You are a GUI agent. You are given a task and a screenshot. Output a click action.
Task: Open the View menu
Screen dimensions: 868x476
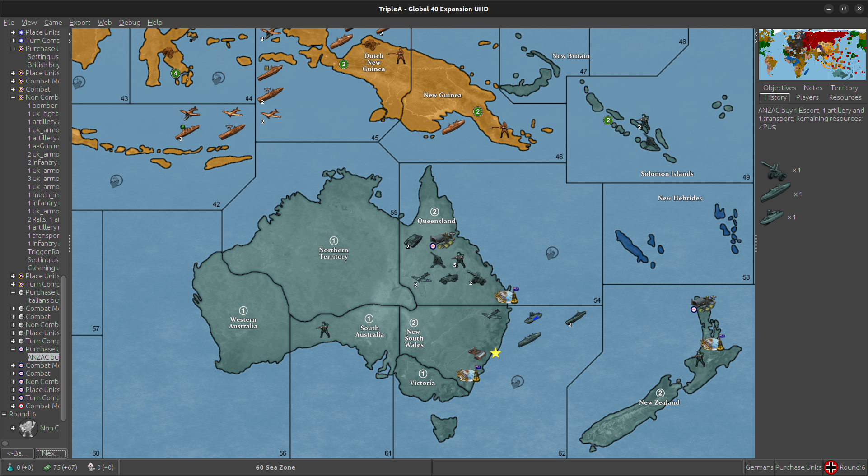tap(29, 22)
